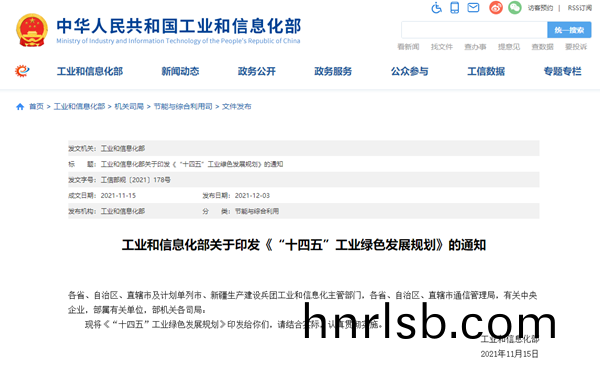Select the 要投诉 quick link
Screen dimensions: 600x368
[576, 47]
